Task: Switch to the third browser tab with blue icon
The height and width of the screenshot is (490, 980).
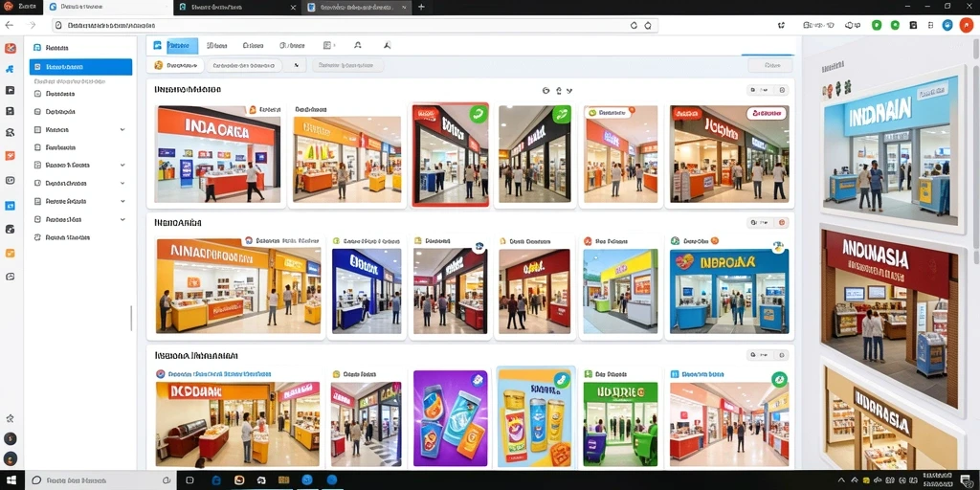Action: 356,8
